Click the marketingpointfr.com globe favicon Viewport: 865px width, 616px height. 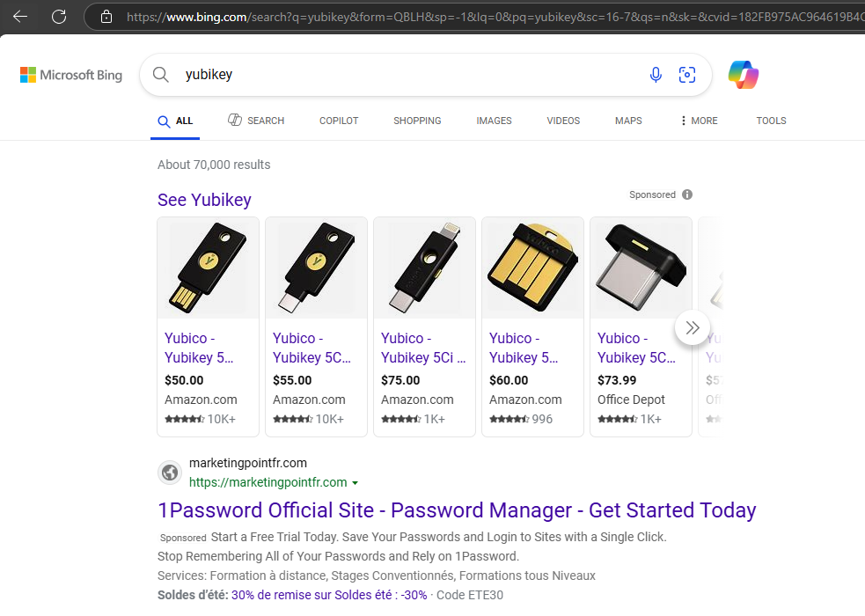[x=170, y=473]
